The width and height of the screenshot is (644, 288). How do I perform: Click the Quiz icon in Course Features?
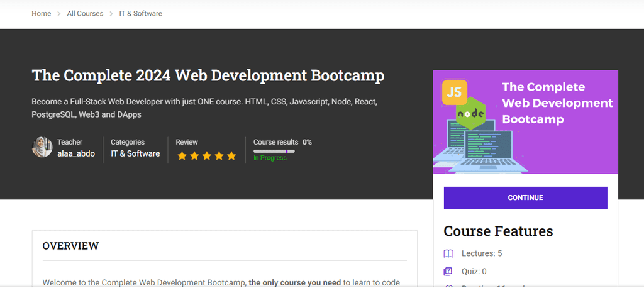pos(448,272)
